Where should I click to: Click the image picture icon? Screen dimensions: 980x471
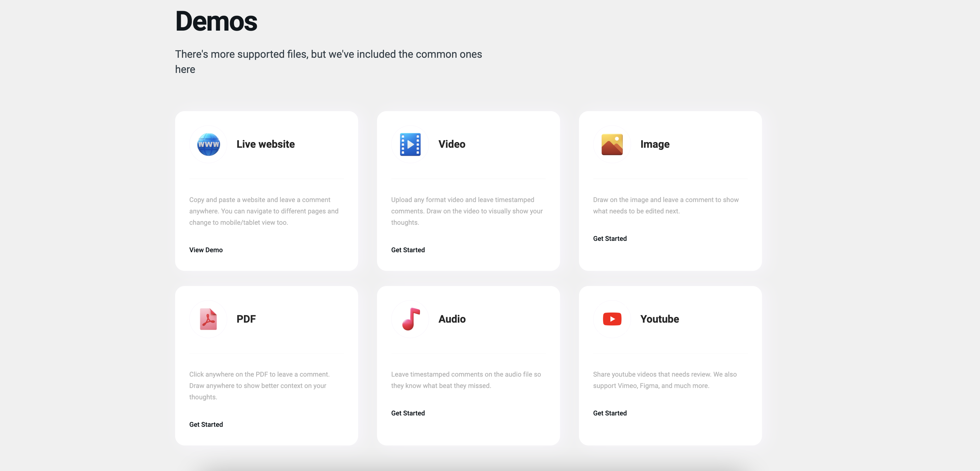(x=612, y=144)
